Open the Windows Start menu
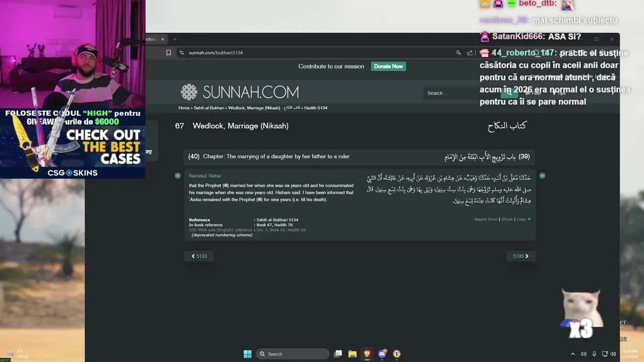The height and width of the screenshot is (362, 644). (248, 354)
